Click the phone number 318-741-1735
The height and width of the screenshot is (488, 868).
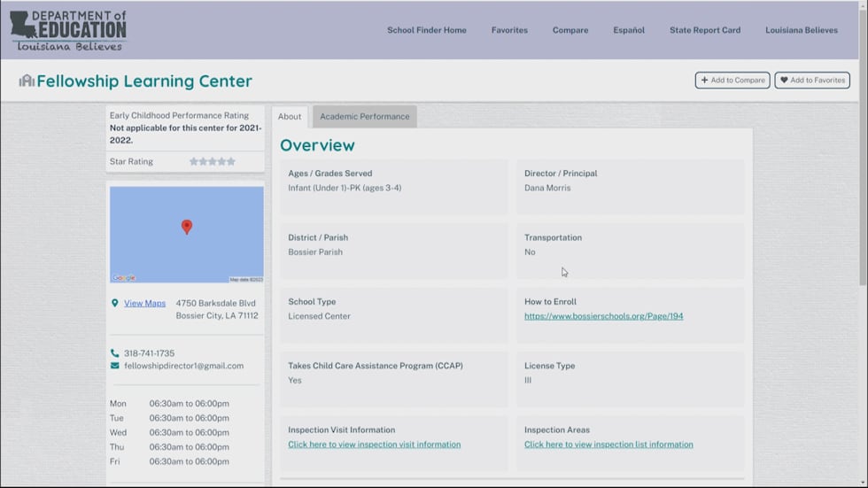(x=149, y=353)
